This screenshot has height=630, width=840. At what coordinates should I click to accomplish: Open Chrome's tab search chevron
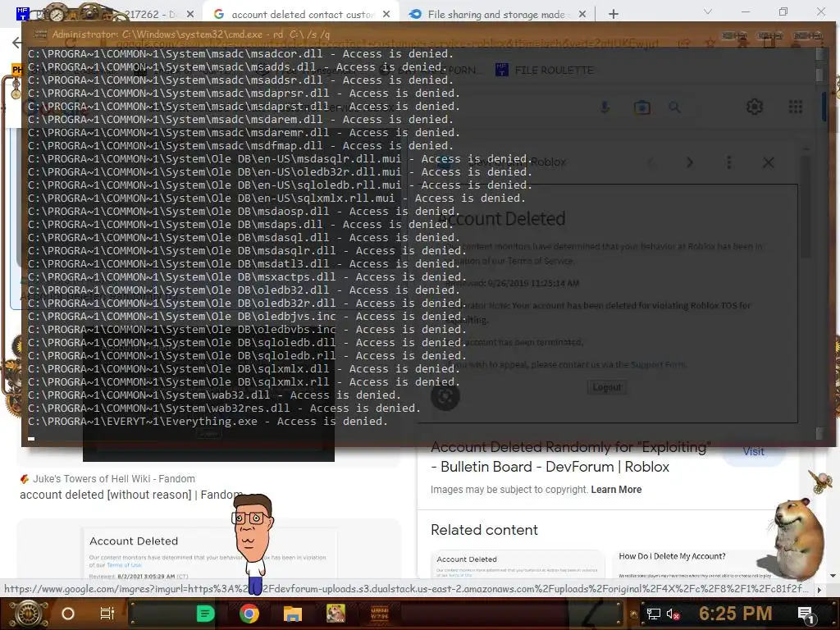tap(708, 11)
